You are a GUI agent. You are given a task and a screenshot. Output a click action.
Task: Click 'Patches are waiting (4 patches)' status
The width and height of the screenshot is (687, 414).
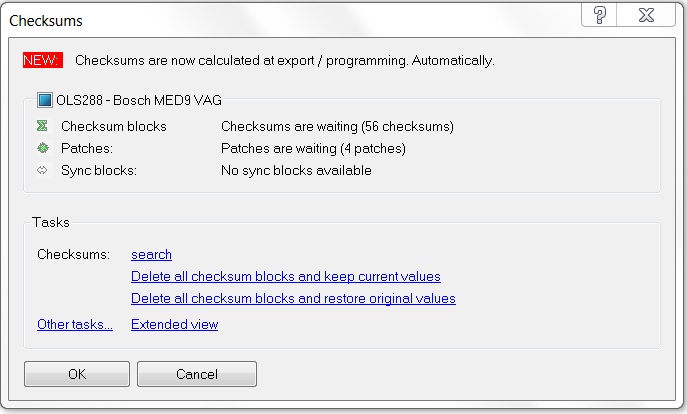pyautogui.click(x=313, y=149)
